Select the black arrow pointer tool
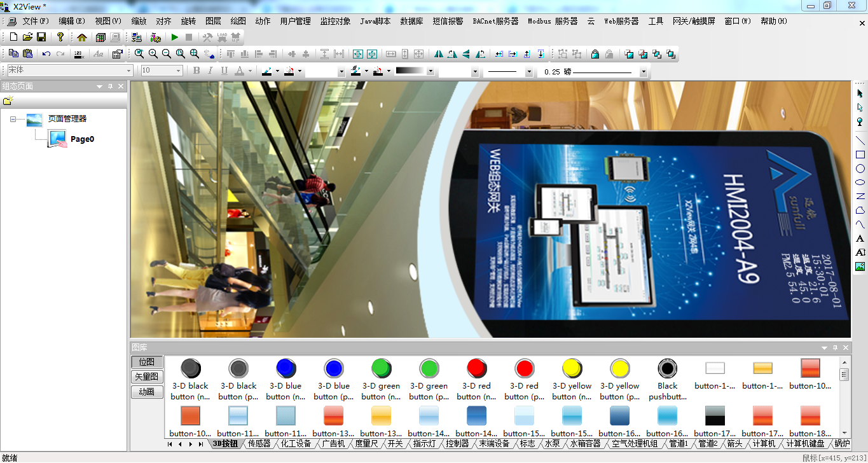 click(860, 93)
